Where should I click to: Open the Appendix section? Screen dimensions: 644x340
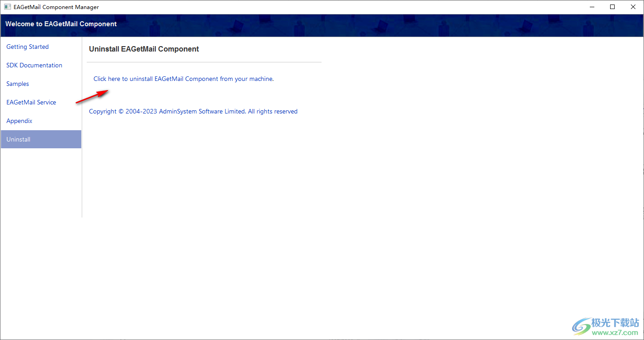pos(19,121)
